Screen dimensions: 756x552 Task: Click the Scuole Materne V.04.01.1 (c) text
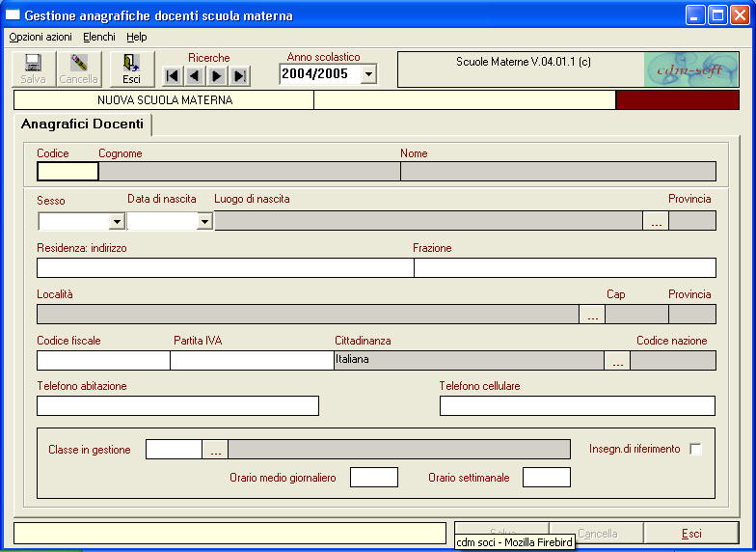(x=523, y=62)
